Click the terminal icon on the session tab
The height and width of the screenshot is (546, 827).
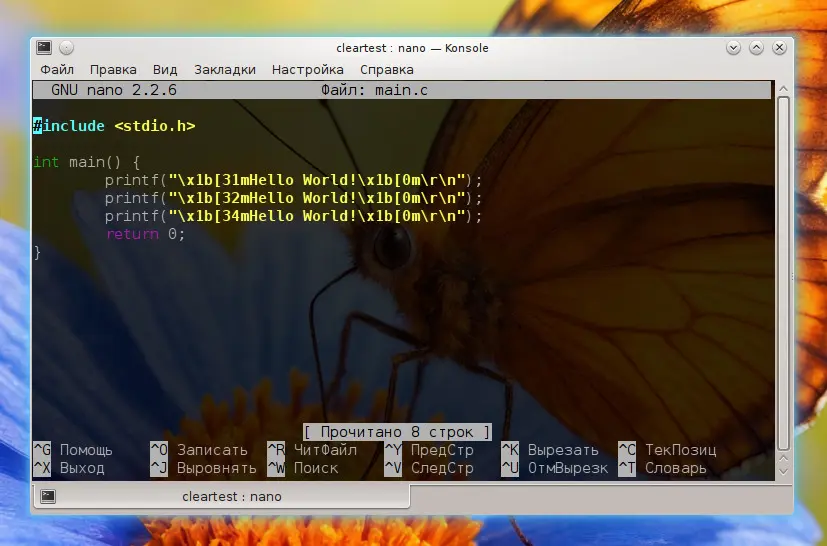(x=48, y=496)
